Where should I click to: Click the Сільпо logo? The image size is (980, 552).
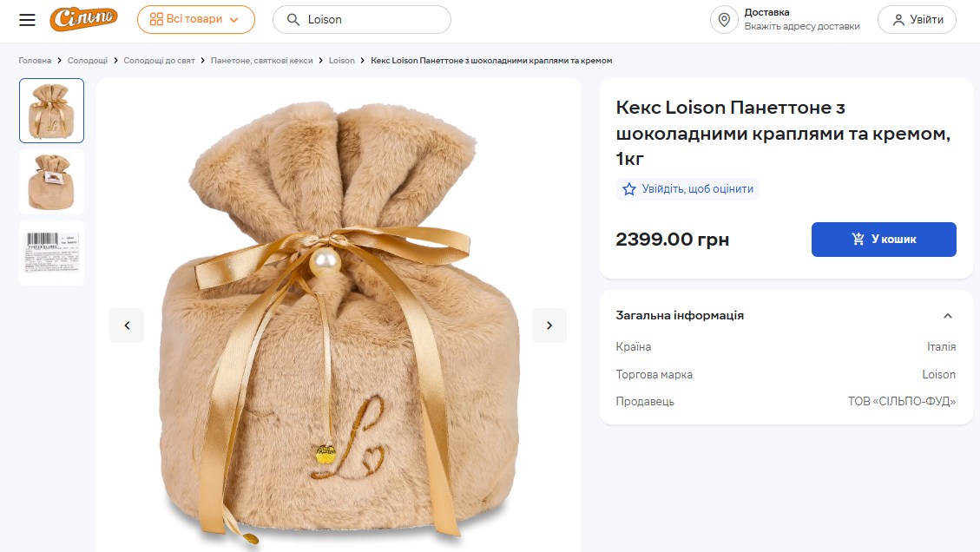click(x=84, y=19)
